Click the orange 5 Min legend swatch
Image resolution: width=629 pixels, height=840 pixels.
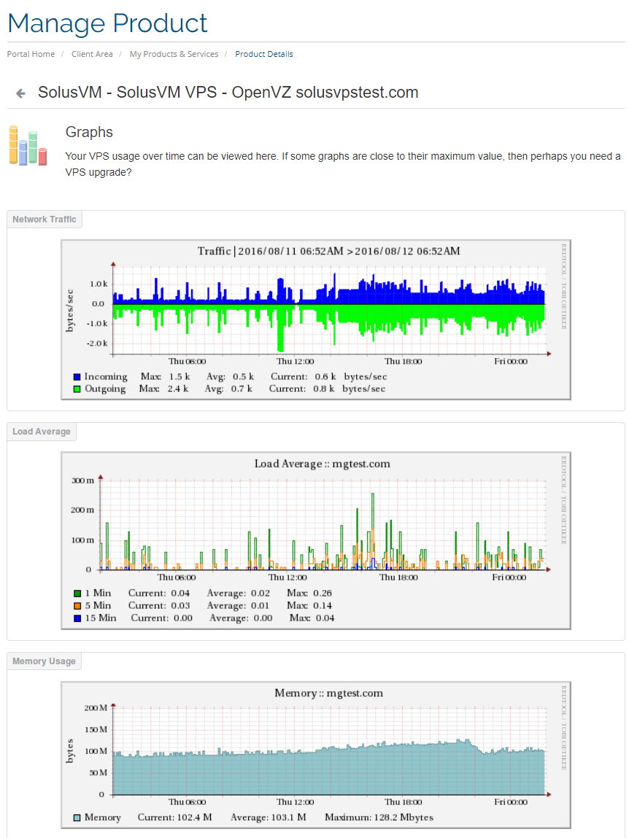click(77, 606)
